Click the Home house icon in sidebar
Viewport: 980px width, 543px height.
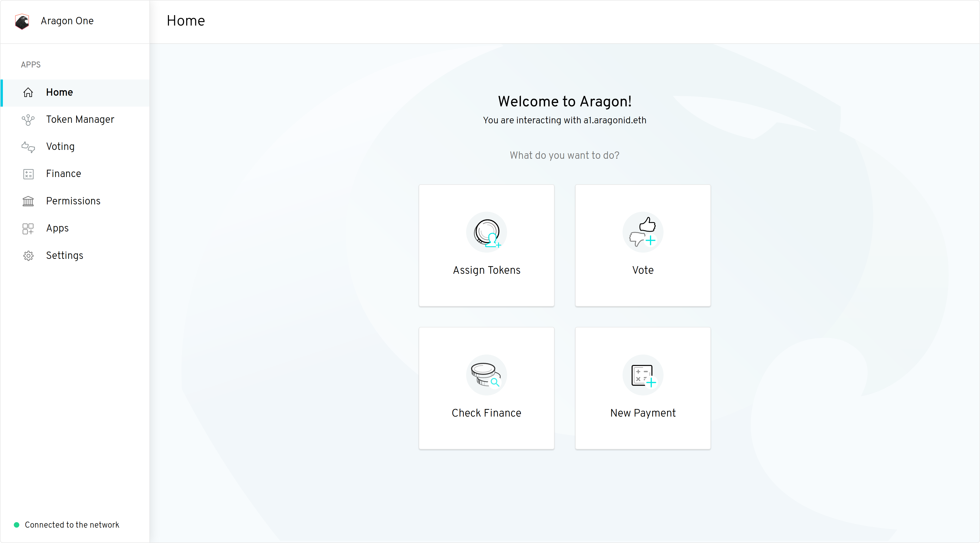coord(28,93)
